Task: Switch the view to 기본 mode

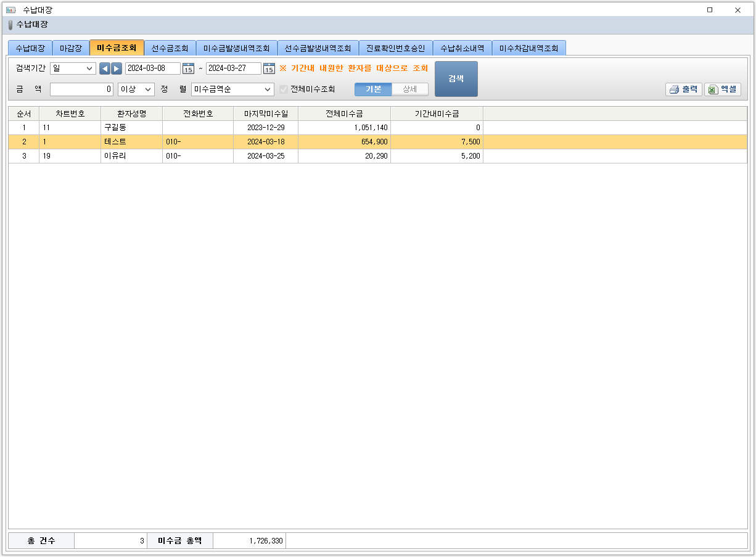Action: point(373,89)
